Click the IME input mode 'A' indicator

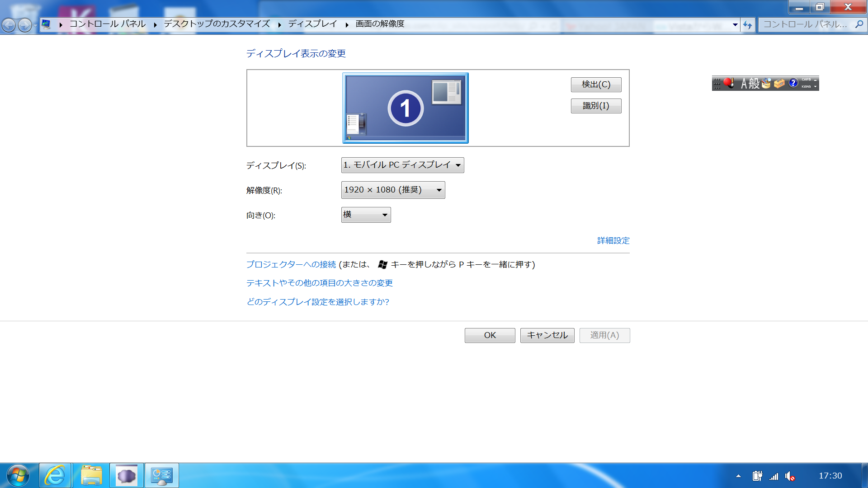coord(744,84)
